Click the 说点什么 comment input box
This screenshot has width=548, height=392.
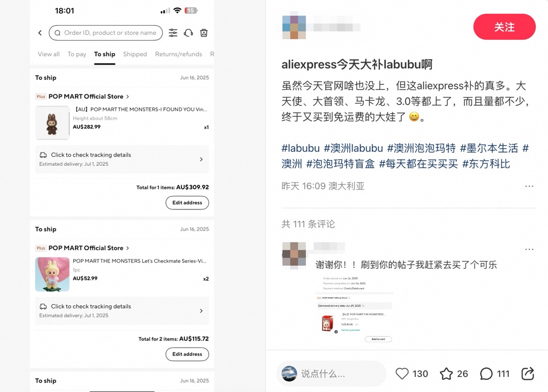tap(331, 373)
